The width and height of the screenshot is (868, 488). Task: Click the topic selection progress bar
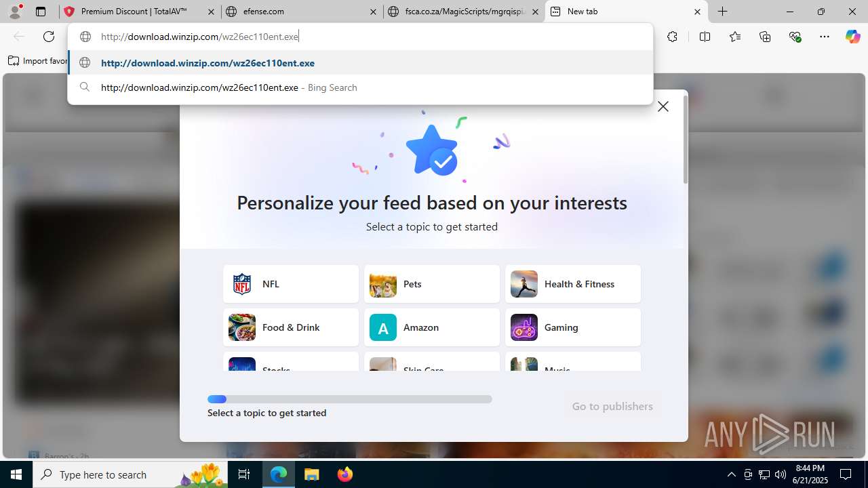pyautogui.click(x=350, y=399)
